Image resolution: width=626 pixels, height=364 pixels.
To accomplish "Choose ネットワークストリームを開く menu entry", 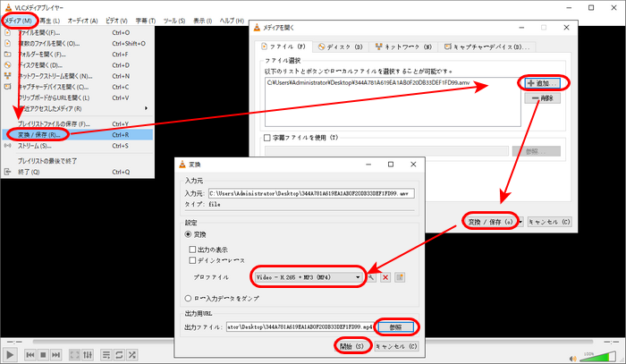I will (78, 76).
